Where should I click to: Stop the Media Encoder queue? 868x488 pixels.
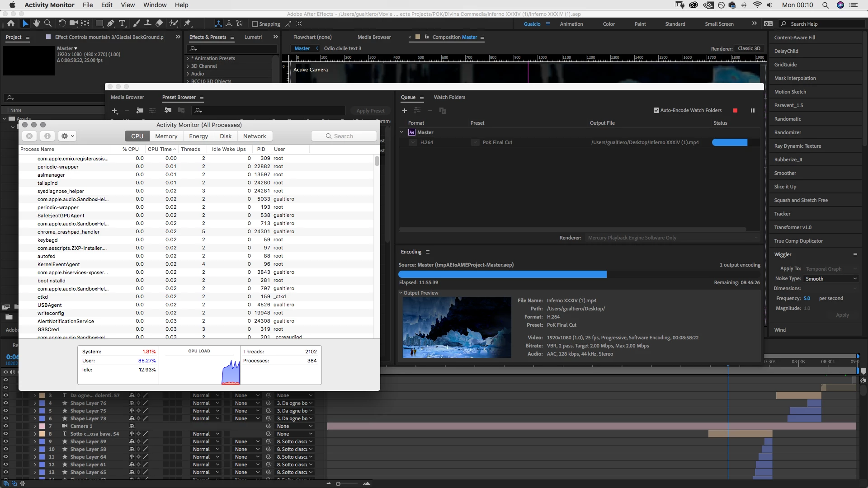735,111
